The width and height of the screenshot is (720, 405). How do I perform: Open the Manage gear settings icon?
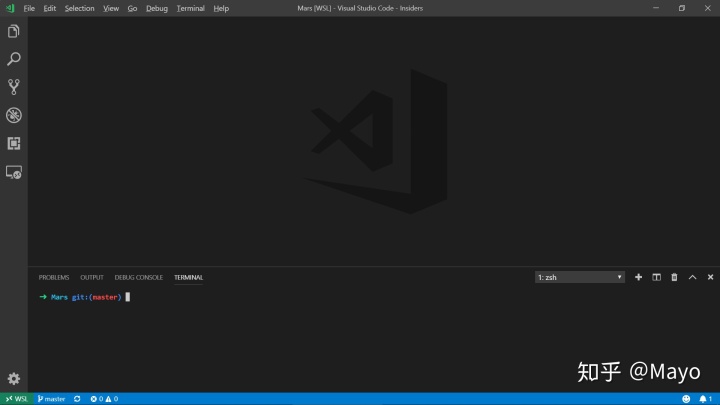pyautogui.click(x=14, y=378)
